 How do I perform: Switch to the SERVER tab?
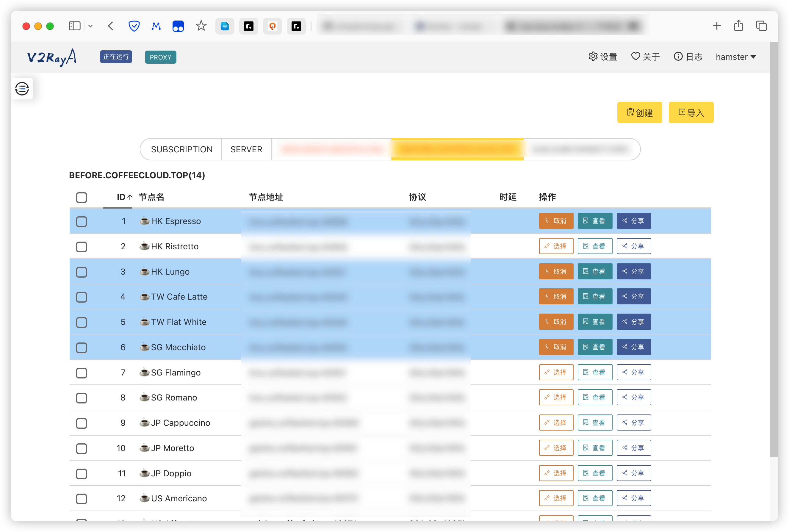click(246, 149)
